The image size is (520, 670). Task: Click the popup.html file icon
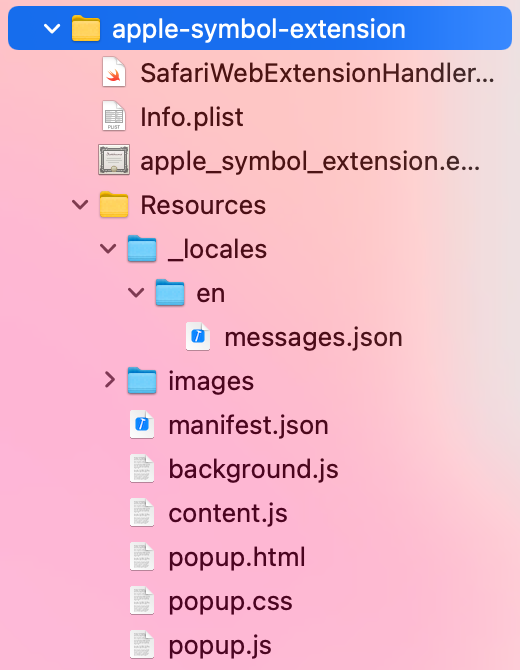point(142,557)
